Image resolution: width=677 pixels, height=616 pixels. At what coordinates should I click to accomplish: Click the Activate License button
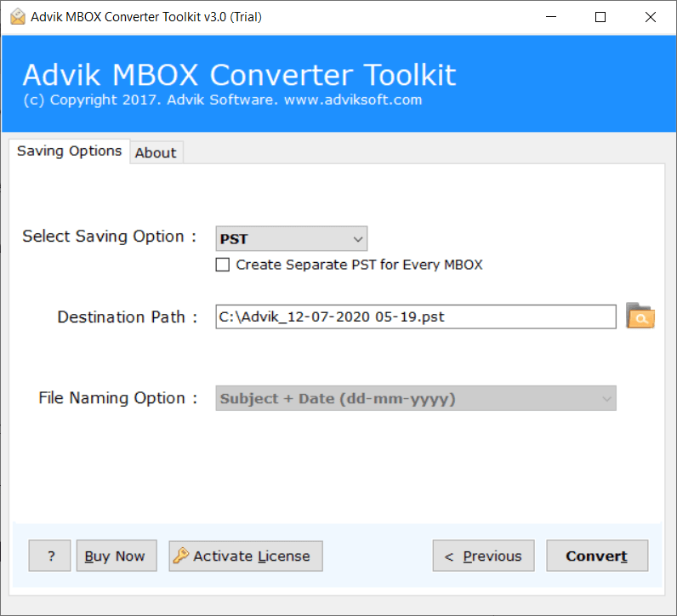245,556
